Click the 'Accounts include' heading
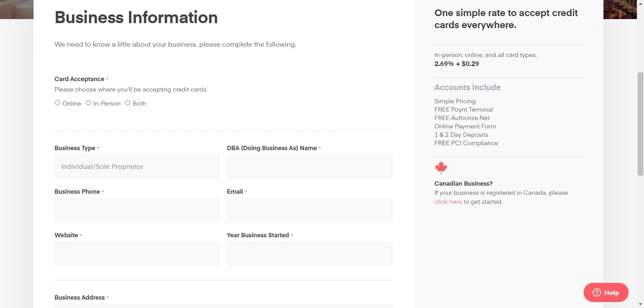The width and height of the screenshot is (644, 308). [467, 87]
